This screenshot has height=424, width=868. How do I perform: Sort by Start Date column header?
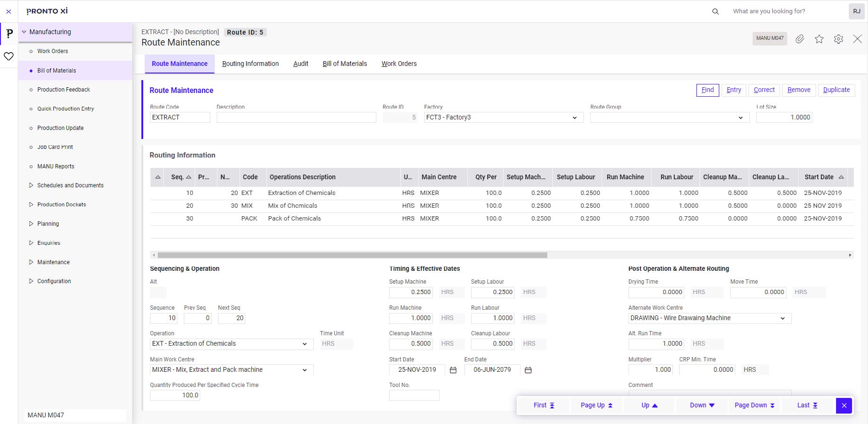coord(824,177)
